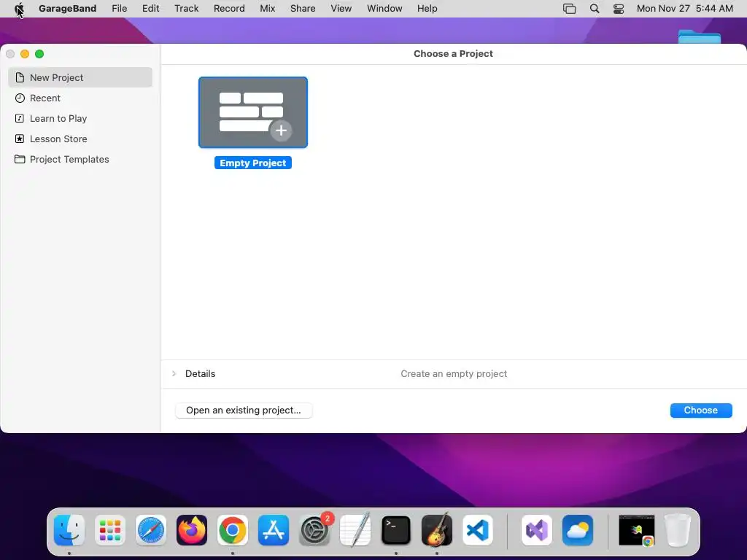The height and width of the screenshot is (560, 747).
Task: Open Terminal from the Dock
Action: coord(396,530)
